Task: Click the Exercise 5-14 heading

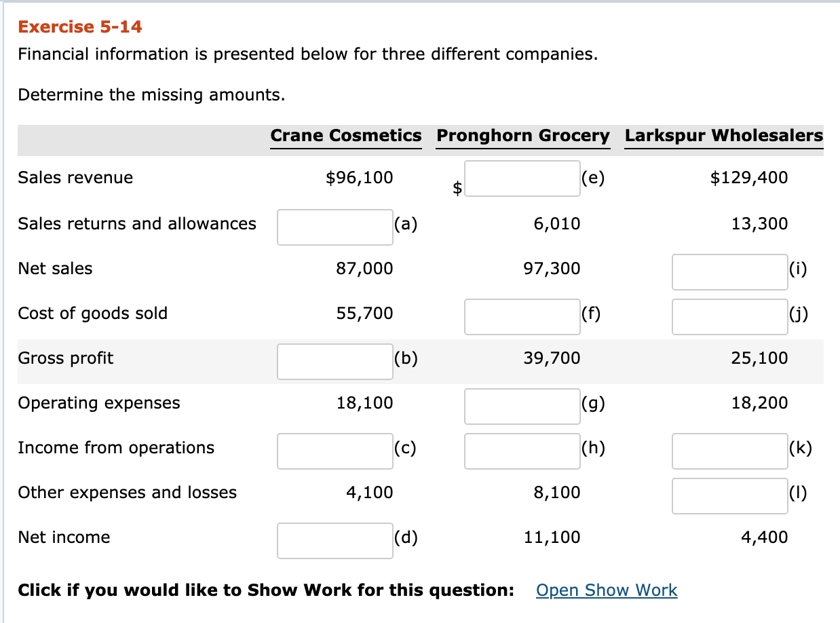Action: pyautogui.click(x=79, y=27)
